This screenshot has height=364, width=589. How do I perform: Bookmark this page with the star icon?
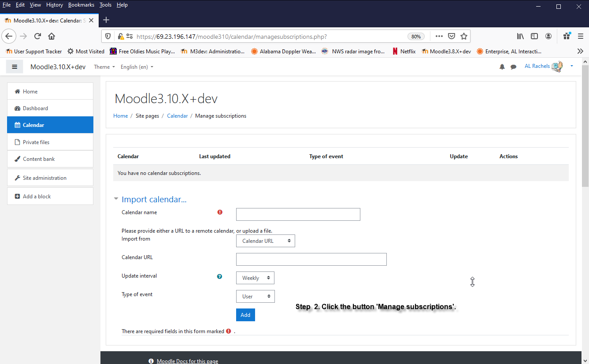tap(463, 36)
